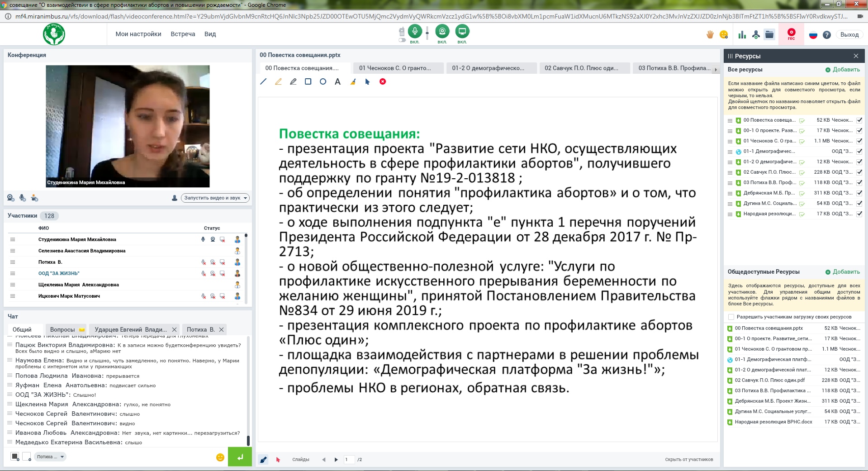Screen dimensions: 868x471
Task: Click the Выход exit button
Action: click(x=849, y=35)
